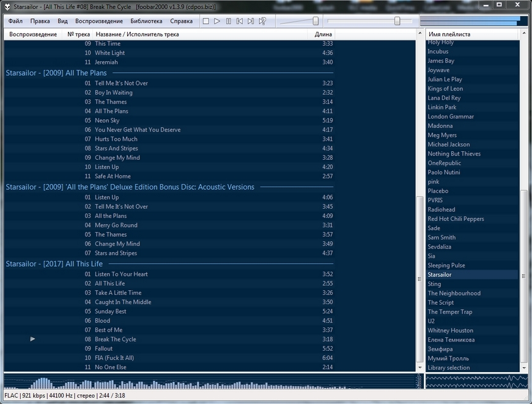This screenshot has height=404, width=532.
Task: Select the Мумий Тролль playlist
Action: tap(472, 359)
